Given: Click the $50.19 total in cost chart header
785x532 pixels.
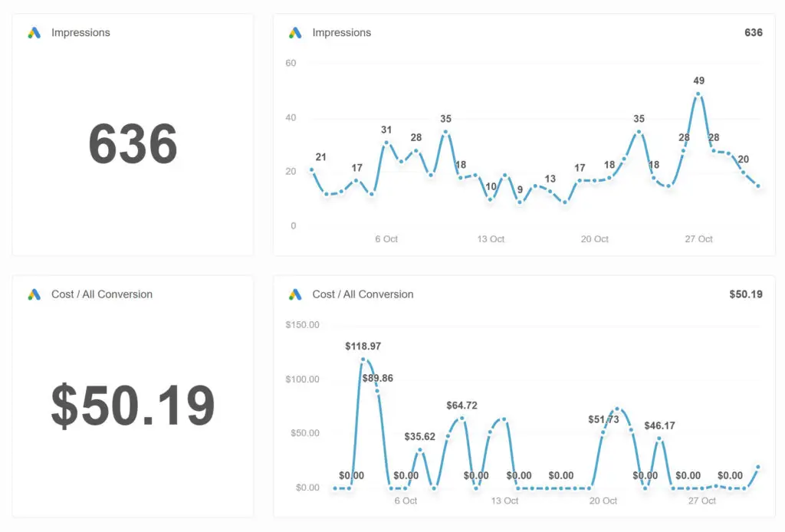Looking at the screenshot, I should 746,294.
